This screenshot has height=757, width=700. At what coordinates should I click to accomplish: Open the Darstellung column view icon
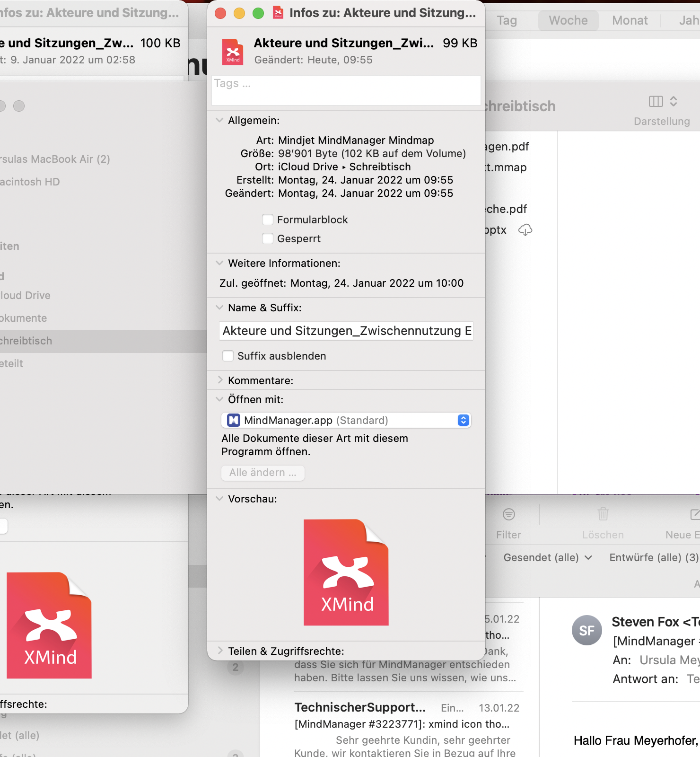click(656, 101)
